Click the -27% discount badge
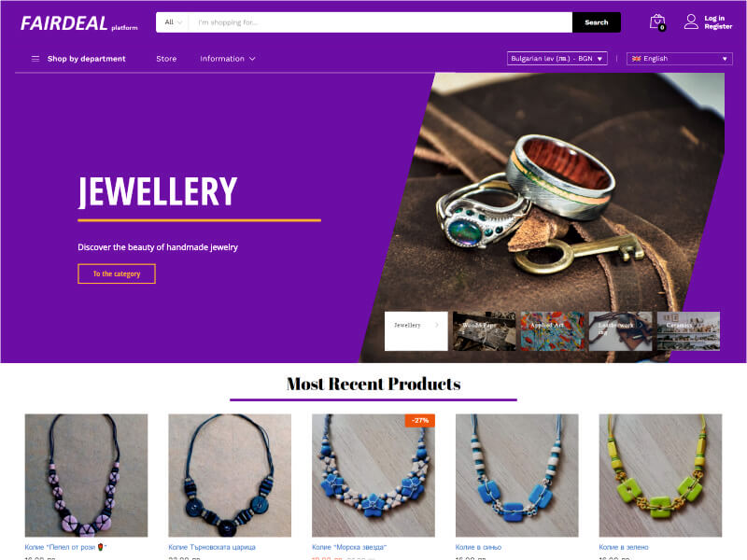747x560 pixels. click(x=419, y=421)
